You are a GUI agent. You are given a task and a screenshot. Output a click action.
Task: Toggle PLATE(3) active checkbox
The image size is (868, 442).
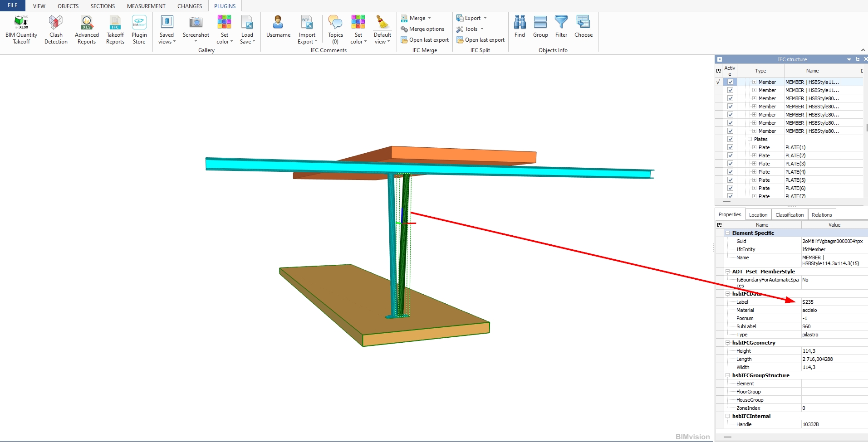(x=730, y=164)
